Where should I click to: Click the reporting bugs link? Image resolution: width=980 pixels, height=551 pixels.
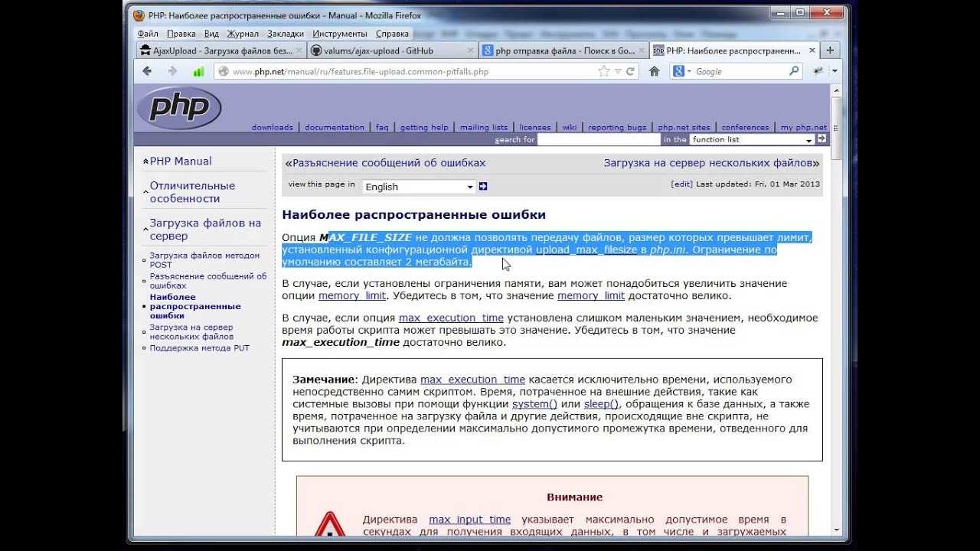coord(617,127)
